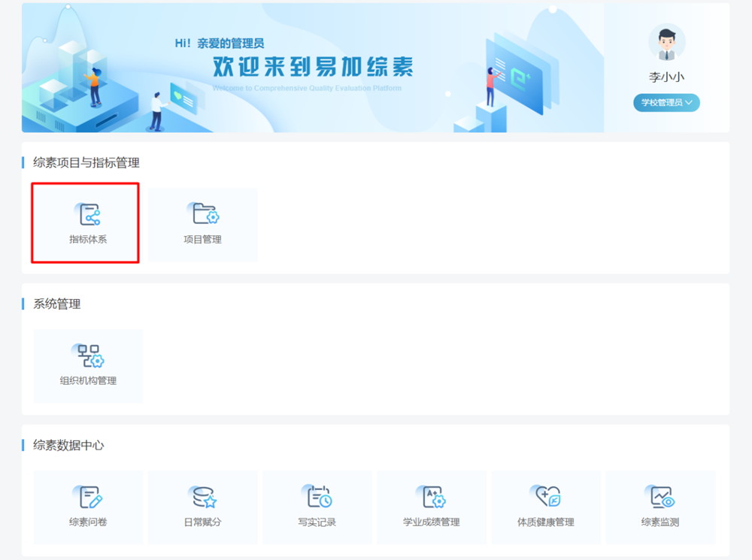The height and width of the screenshot is (560, 752).
Task: Click the 日常赋分 label text
Action: point(202,522)
